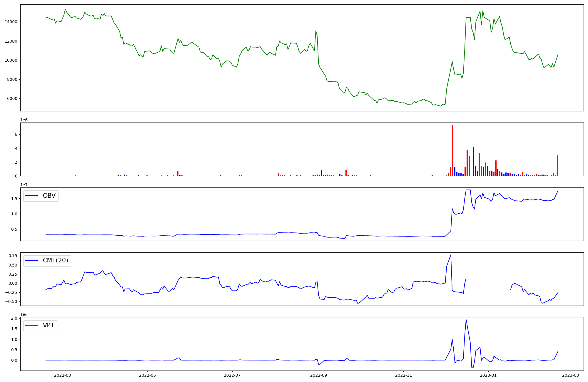
Task: Click the 2022-03 x-axis date label
Action: [63, 375]
